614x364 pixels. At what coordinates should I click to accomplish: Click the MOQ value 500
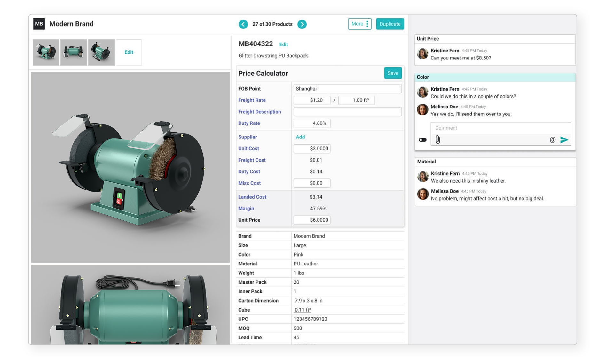298,328
